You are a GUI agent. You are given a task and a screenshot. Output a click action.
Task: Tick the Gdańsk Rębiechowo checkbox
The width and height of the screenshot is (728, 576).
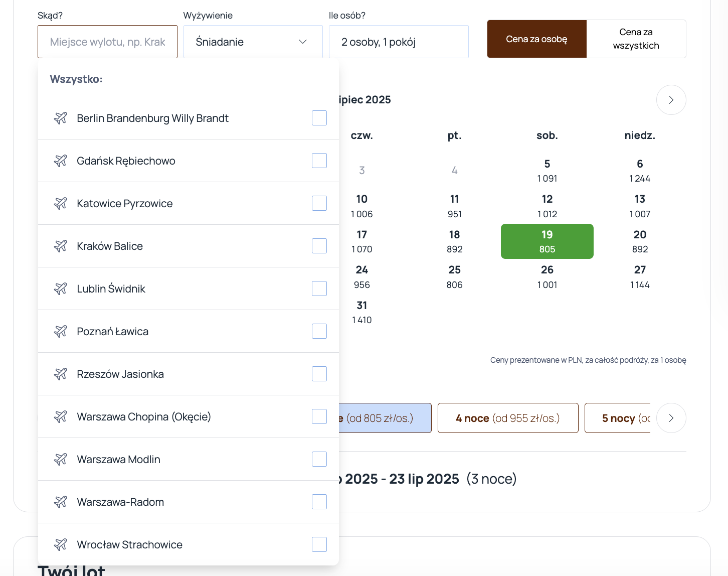(x=319, y=161)
